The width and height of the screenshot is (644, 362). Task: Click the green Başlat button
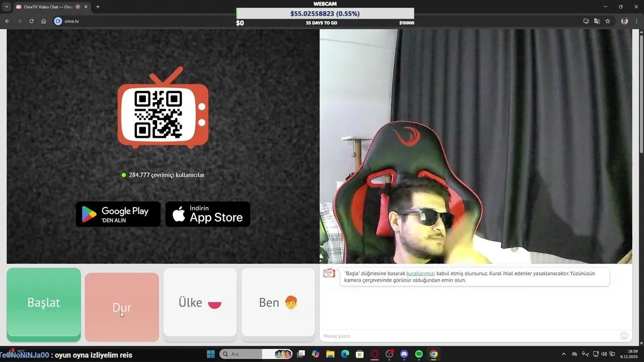click(44, 305)
